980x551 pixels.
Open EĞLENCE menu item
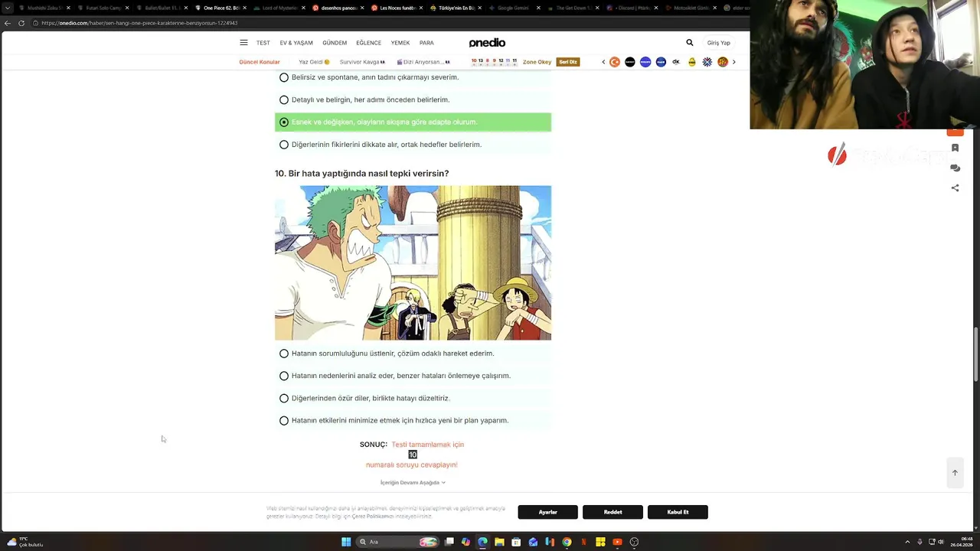tap(368, 43)
